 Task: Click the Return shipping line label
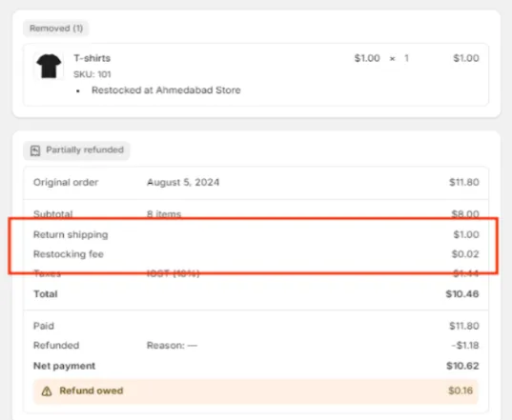pos(71,235)
